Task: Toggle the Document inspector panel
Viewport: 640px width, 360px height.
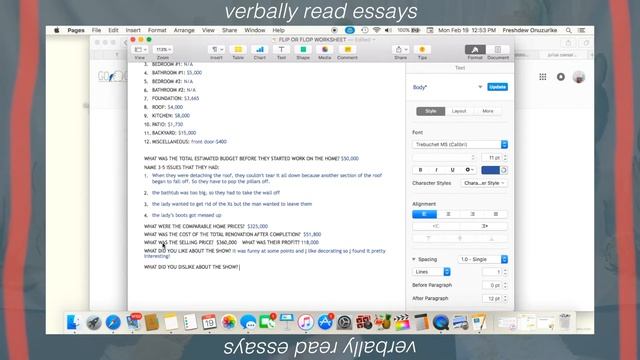Action: 498,49
